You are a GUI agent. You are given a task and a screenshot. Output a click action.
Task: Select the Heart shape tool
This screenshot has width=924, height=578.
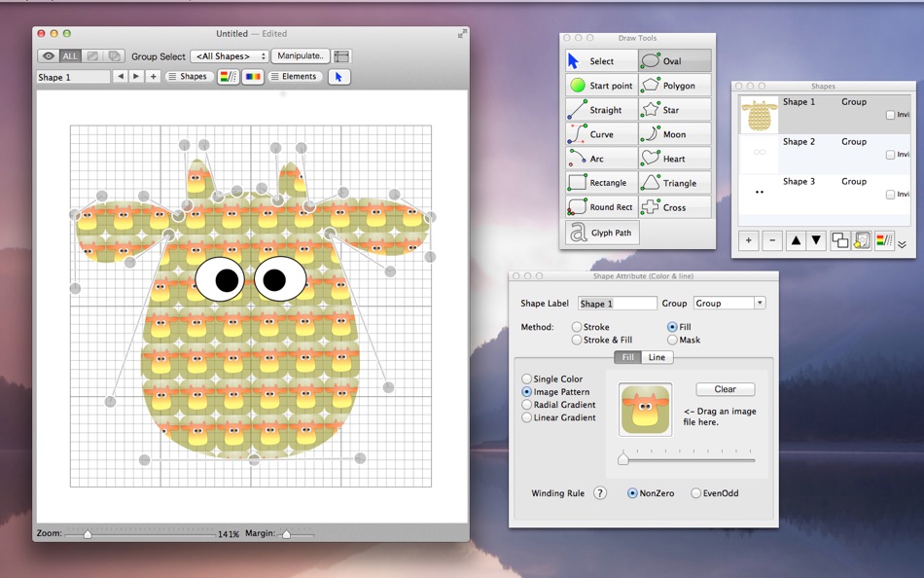pos(675,159)
